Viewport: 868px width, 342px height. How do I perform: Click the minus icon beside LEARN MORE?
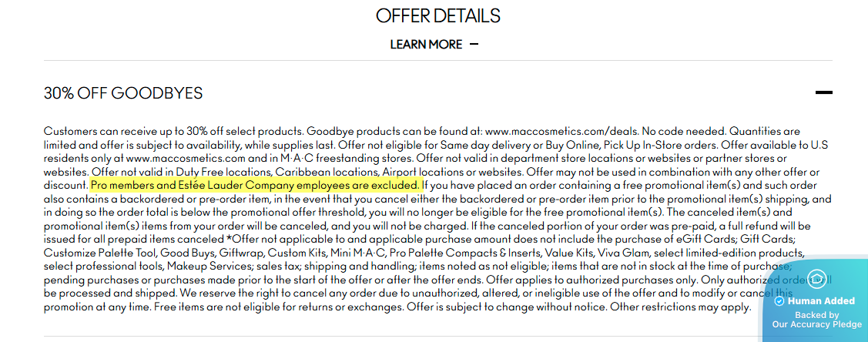474,45
